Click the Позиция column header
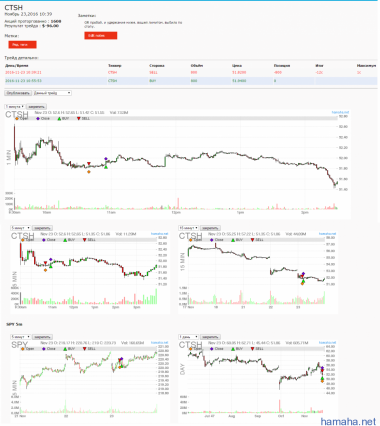The image size is (380, 426). pos(282,66)
